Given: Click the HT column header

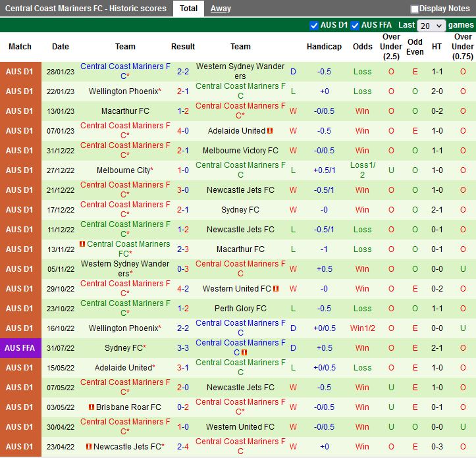Looking at the screenshot, I should [x=437, y=47].
